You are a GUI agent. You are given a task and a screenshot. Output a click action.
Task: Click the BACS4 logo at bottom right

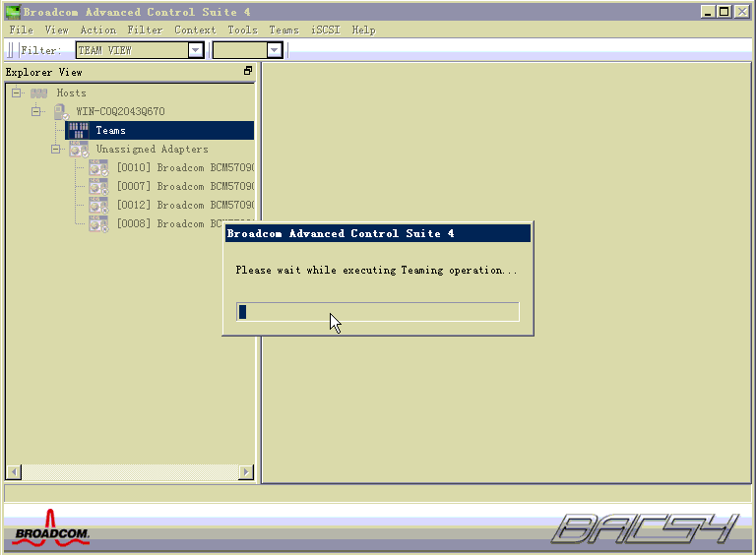click(645, 529)
